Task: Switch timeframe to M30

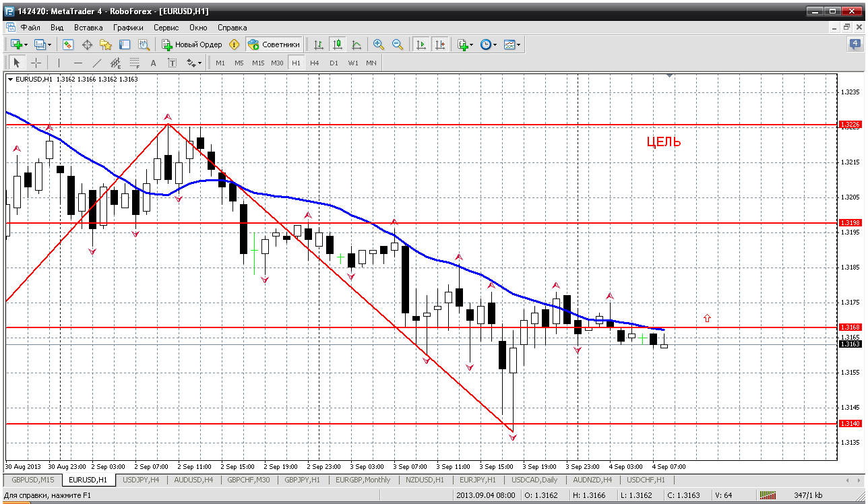Action: [277, 63]
